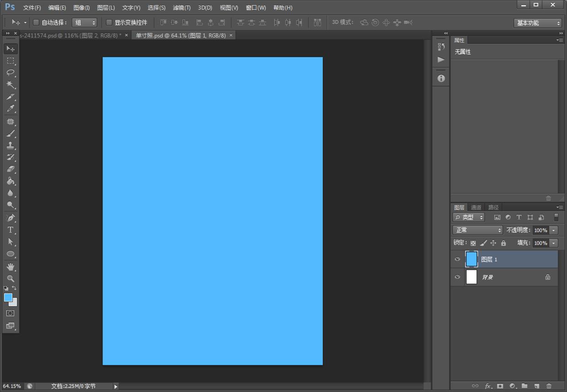The image size is (567, 392).
Task: Select the 背景 layer thumbnail
Action: click(x=471, y=277)
